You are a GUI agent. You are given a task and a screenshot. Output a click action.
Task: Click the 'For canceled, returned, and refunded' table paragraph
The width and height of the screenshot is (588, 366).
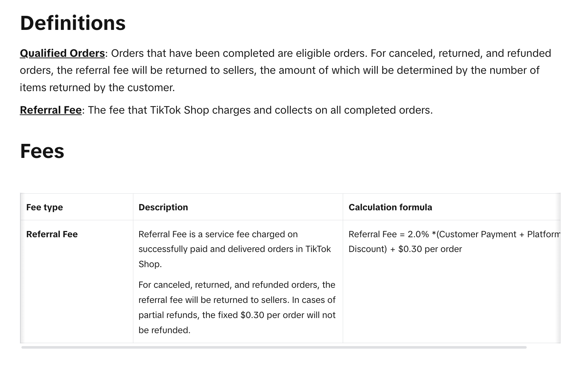(x=237, y=307)
